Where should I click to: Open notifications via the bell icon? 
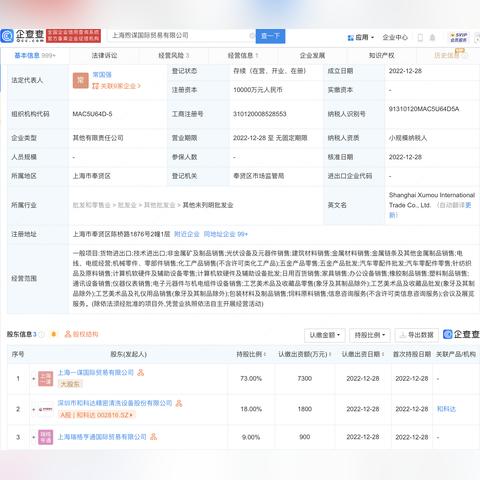click(x=432, y=37)
